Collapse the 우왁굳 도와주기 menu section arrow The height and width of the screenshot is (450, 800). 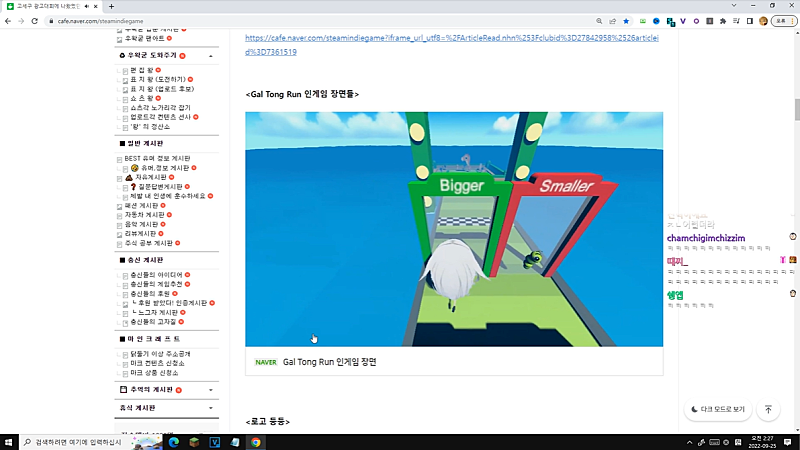click(x=211, y=56)
